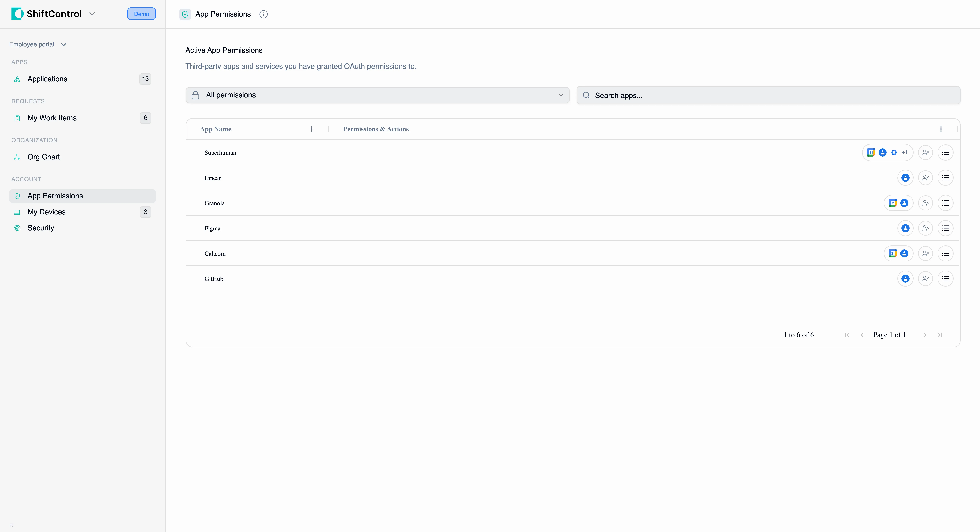Click the '1 to 6 of 6' row count
This screenshot has height=532, width=980.
798,335
